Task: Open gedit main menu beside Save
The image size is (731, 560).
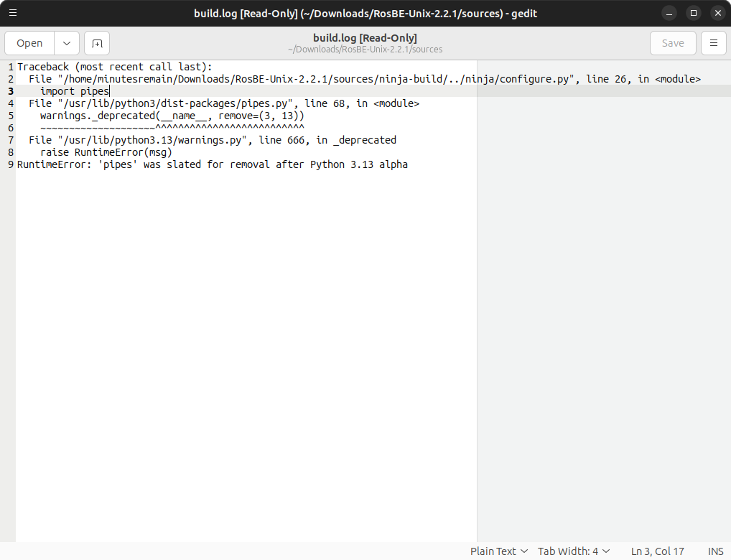Action: [713, 43]
